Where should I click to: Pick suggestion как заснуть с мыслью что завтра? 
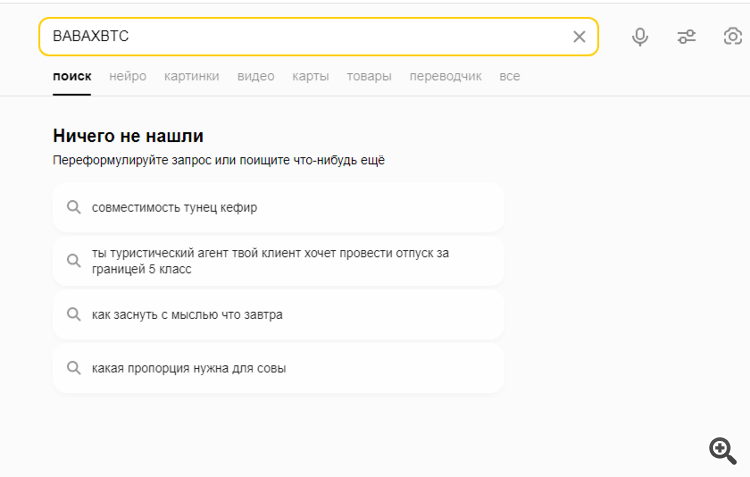(278, 314)
